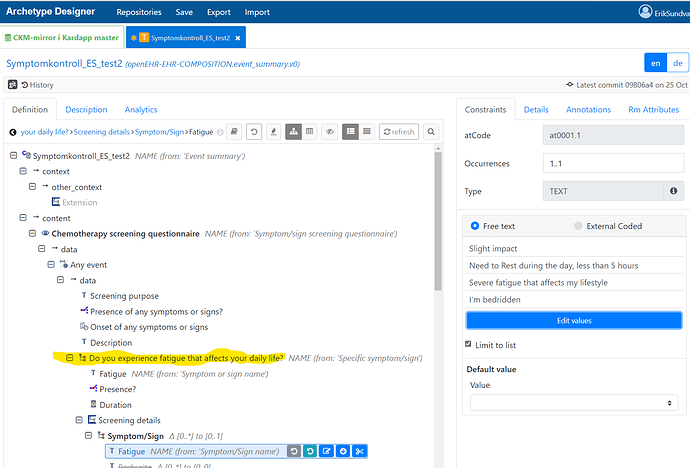Viewport: 690px width, 468px height.
Task: Close the Symptomkontroll_ES_test2 tab
Action: 238,38
